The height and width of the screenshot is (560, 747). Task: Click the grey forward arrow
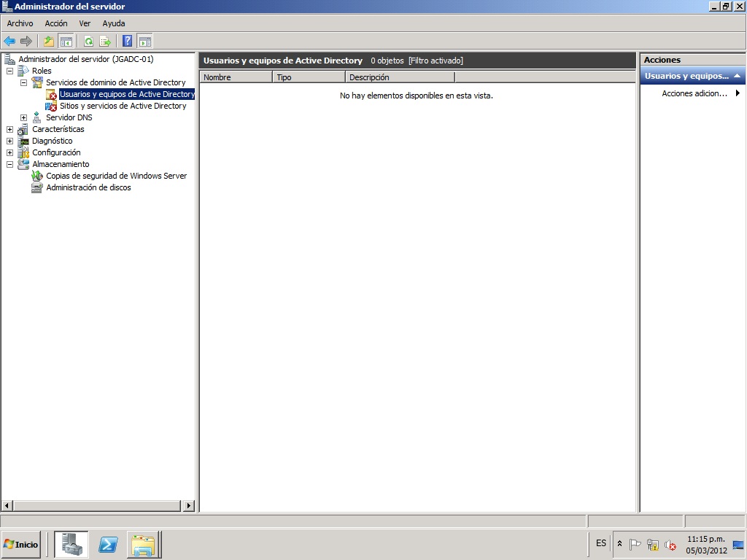click(x=26, y=42)
